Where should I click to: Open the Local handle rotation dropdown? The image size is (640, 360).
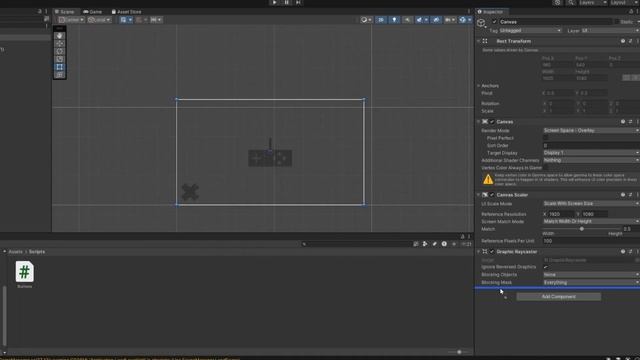(99, 20)
